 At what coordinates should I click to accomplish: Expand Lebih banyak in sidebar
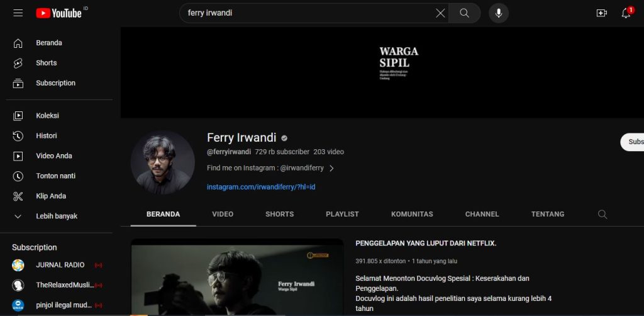pos(56,217)
